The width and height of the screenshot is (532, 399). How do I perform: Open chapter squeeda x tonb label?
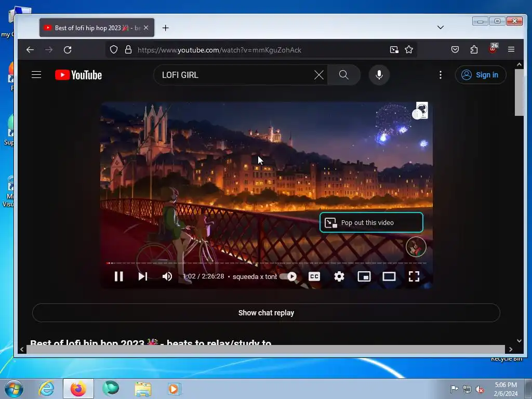pyautogui.click(x=255, y=276)
